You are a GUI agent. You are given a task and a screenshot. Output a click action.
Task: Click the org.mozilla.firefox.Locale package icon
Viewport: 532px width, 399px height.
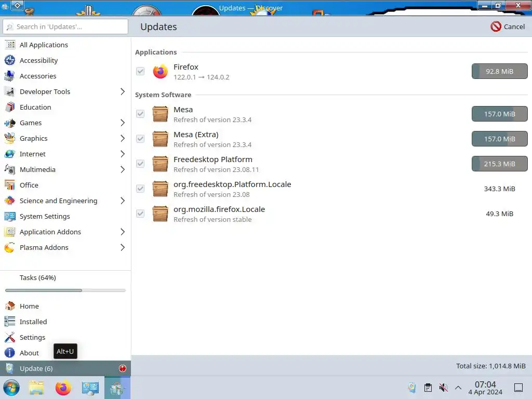tap(160, 214)
